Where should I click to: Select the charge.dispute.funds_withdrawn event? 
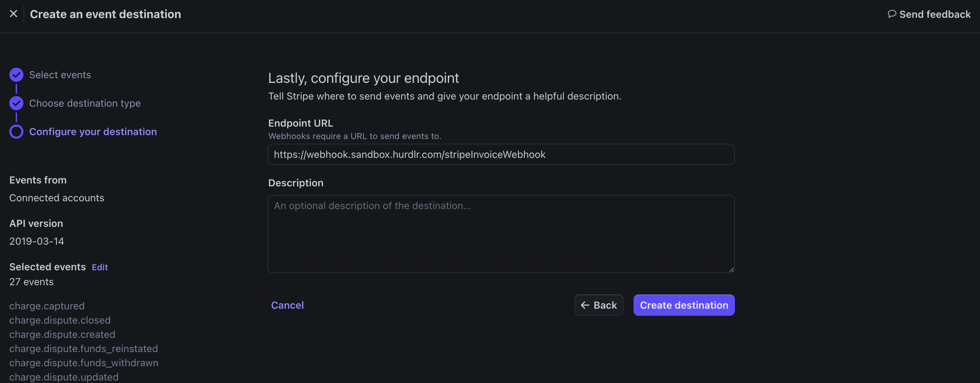coord(84,363)
